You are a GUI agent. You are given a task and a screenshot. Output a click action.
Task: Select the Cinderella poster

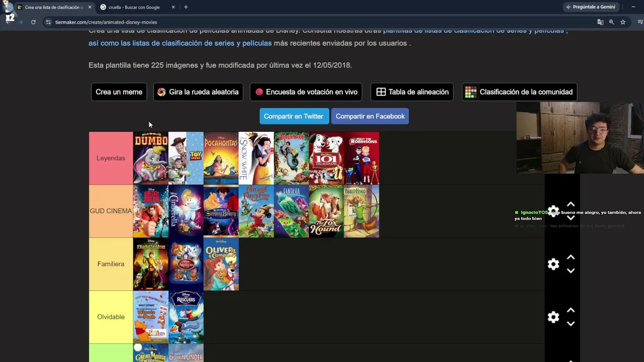[x=186, y=211]
